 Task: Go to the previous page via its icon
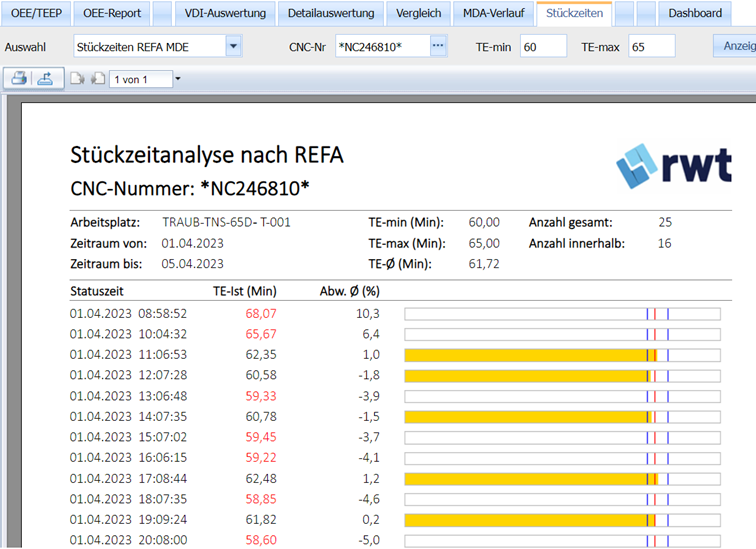coord(98,78)
